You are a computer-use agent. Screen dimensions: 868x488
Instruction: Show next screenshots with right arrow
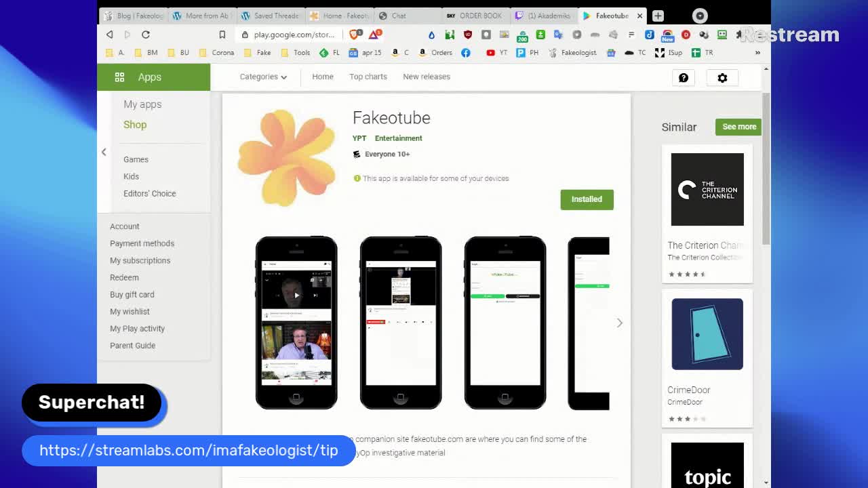coord(619,323)
